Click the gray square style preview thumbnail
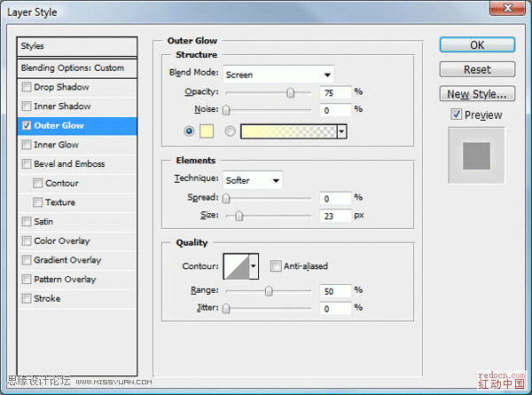 (x=476, y=155)
